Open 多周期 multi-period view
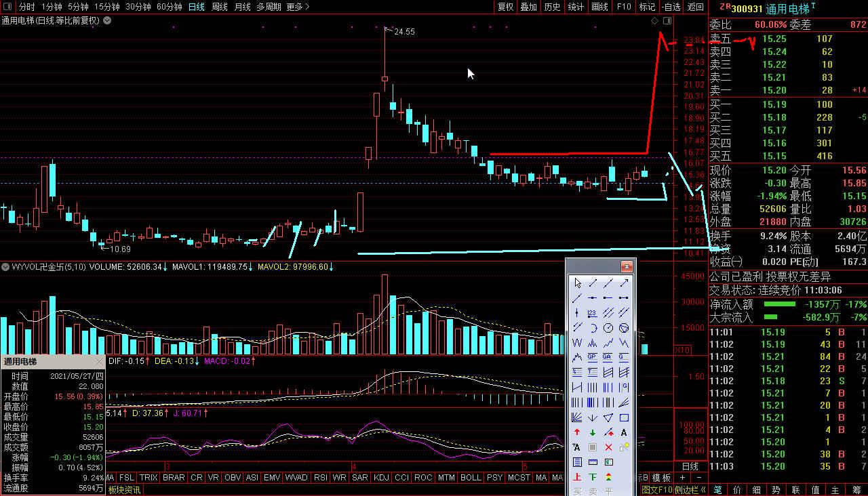868x496 pixels. click(x=269, y=7)
